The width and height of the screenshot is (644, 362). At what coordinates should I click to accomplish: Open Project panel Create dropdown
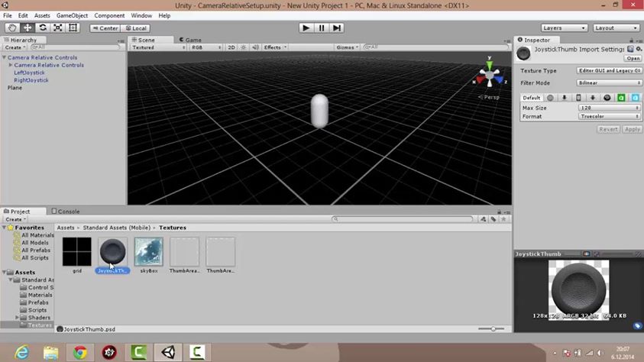(x=15, y=219)
